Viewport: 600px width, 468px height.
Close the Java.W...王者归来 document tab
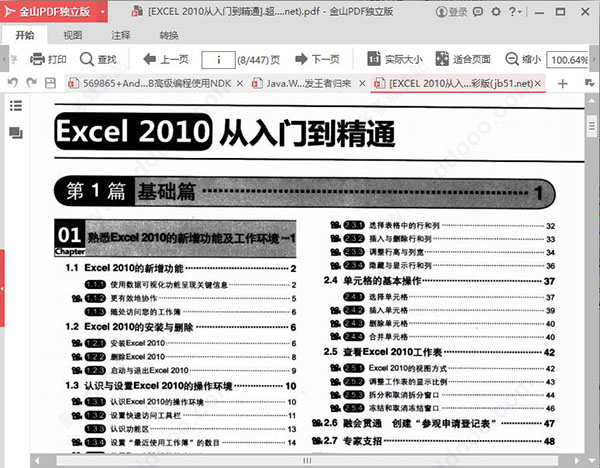click(362, 83)
